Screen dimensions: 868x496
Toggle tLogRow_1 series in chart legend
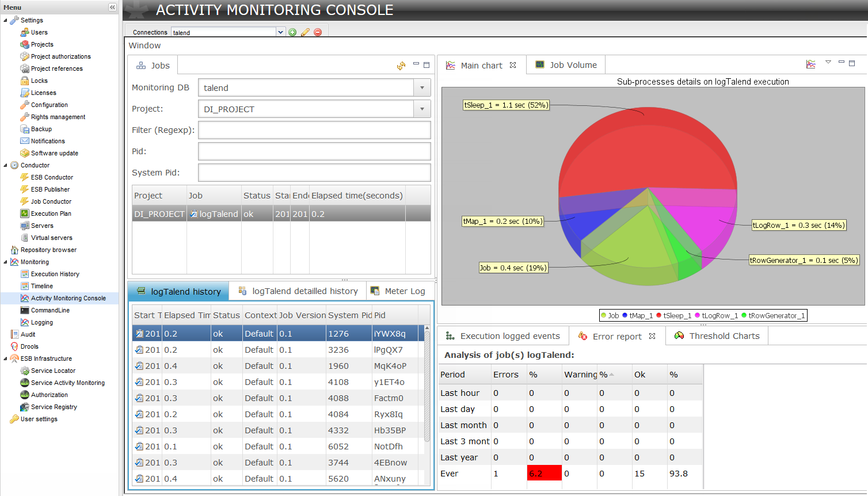716,315
